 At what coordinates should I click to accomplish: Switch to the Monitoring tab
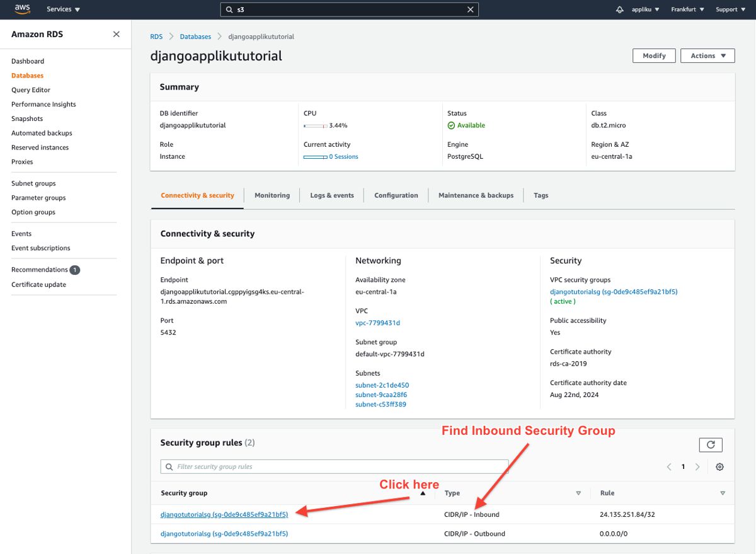[272, 195]
